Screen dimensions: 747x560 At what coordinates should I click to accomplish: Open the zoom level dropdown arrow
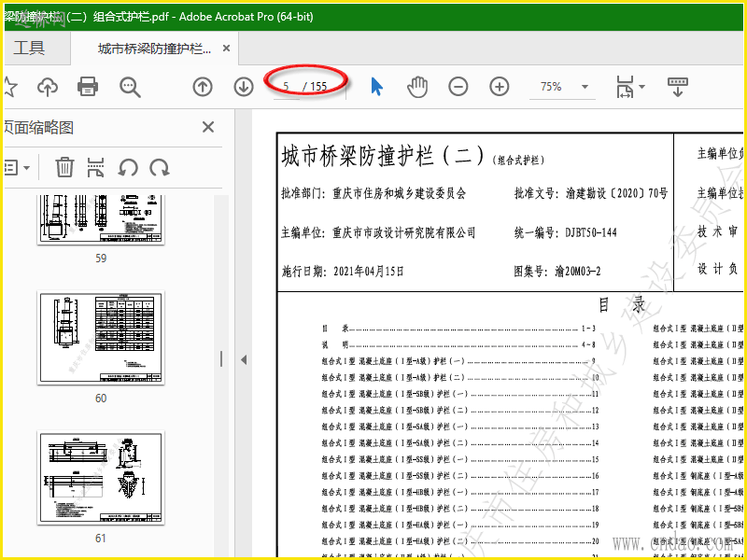pyautogui.click(x=585, y=87)
